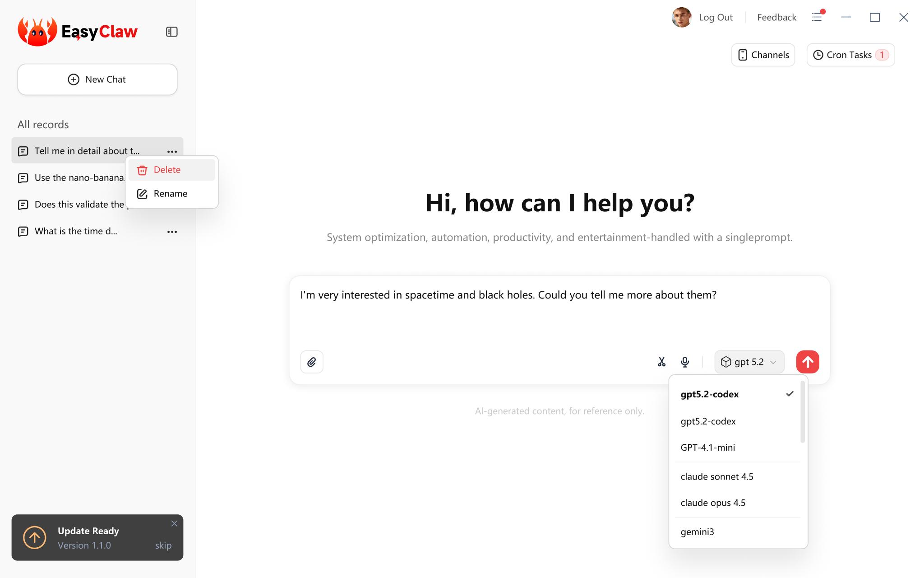
Task: Open options for 'What is the time' chat
Action: point(172,232)
